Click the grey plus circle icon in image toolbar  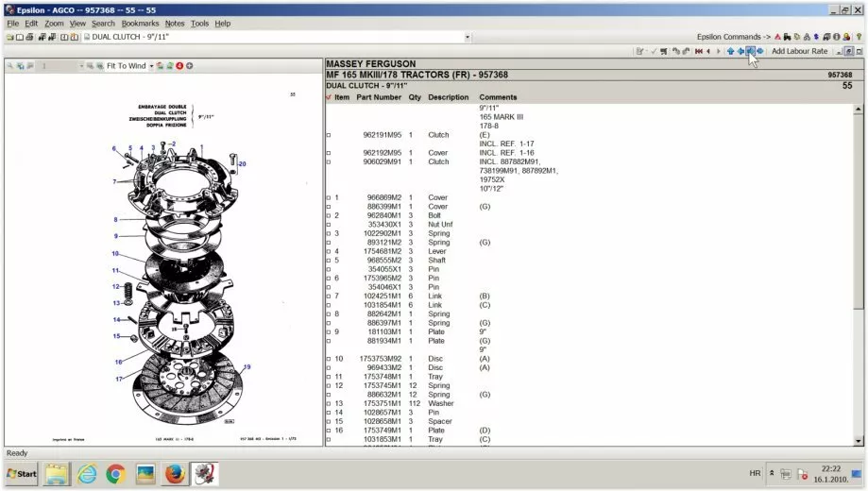pyautogui.click(x=189, y=66)
